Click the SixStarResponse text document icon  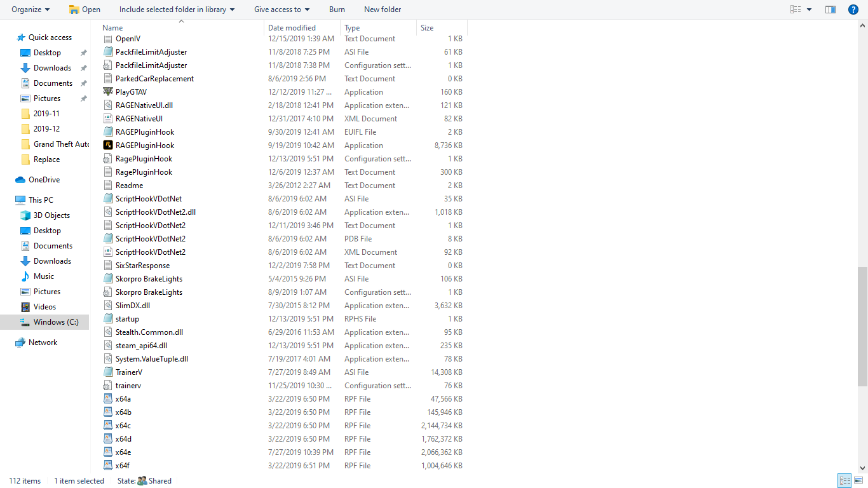point(108,266)
